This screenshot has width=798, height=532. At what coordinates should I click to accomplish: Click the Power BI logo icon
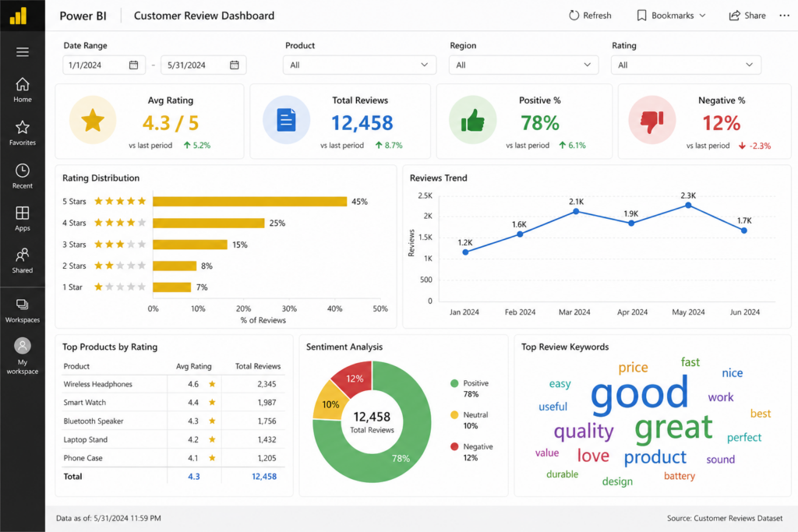(19, 16)
